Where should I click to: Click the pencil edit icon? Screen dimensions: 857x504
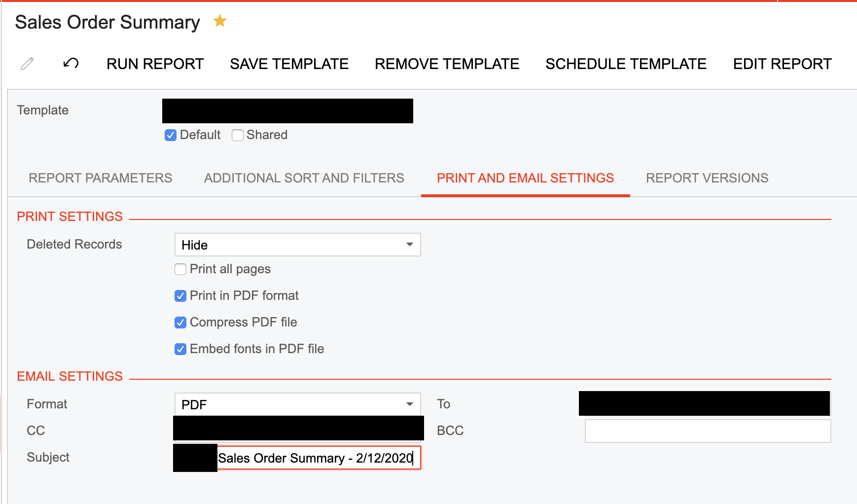[27, 64]
